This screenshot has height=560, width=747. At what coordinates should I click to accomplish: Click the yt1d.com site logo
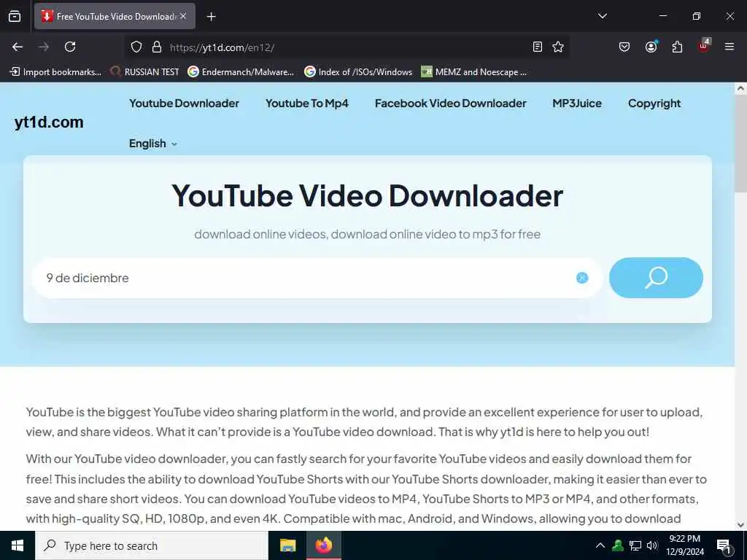click(x=49, y=122)
